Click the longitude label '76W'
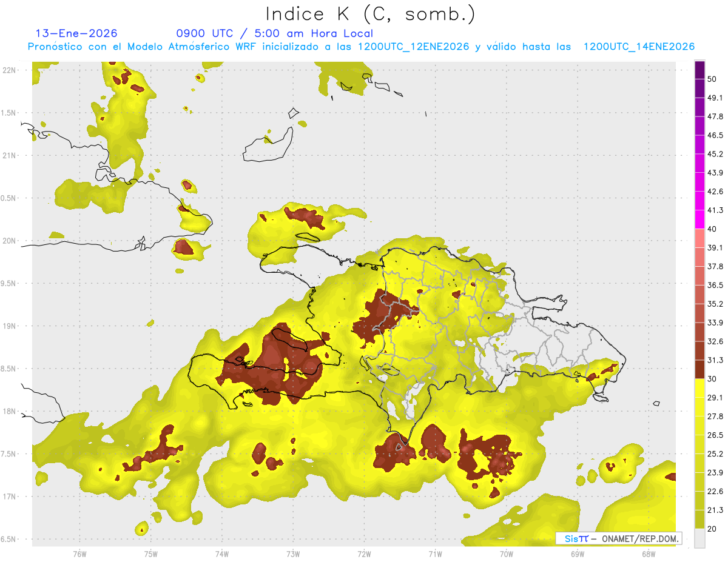 [79, 554]
